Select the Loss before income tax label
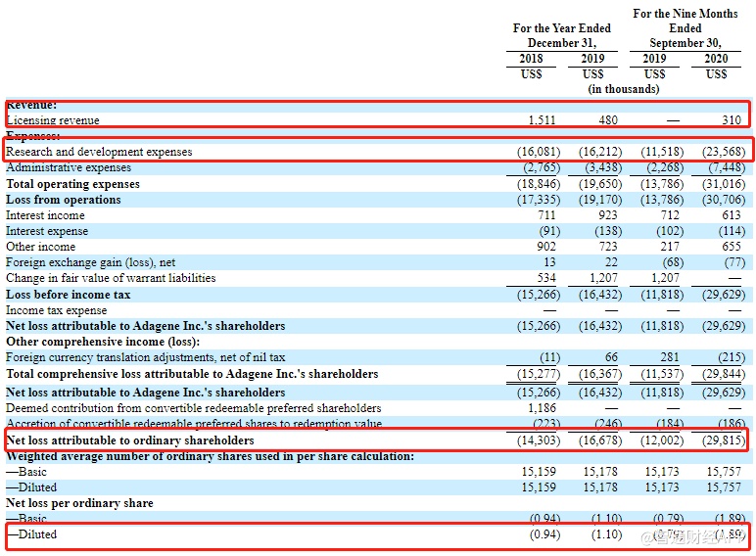The width and height of the screenshot is (756, 556). pyautogui.click(x=68, y=295)
